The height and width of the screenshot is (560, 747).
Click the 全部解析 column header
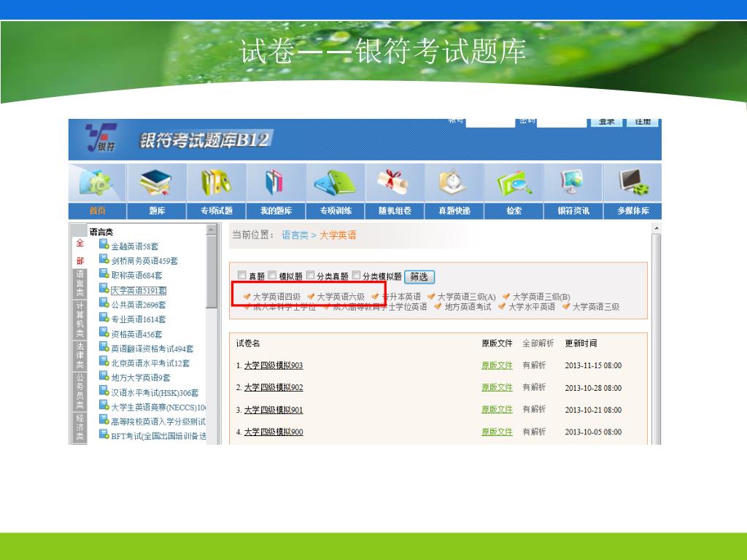(x=538, y=343)
